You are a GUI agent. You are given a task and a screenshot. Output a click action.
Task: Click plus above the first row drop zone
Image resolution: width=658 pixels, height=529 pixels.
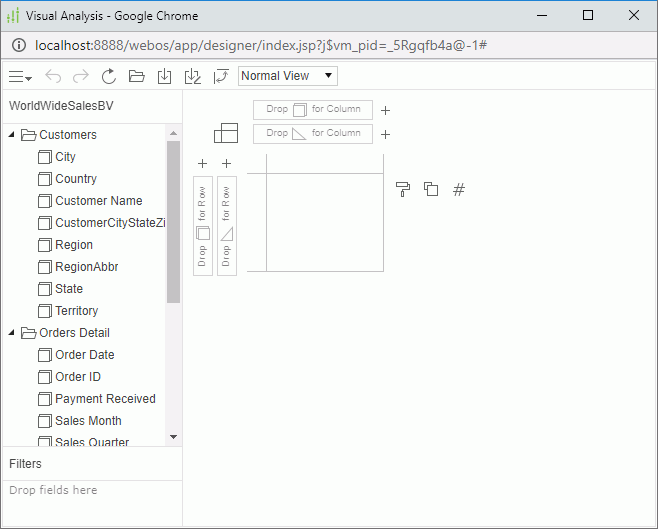[x=203, y=163]
